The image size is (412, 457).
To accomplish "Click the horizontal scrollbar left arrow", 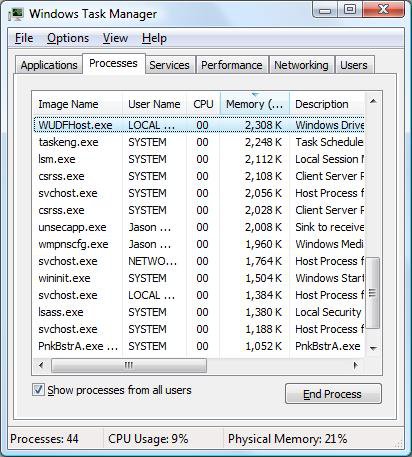I will point(42,365).
